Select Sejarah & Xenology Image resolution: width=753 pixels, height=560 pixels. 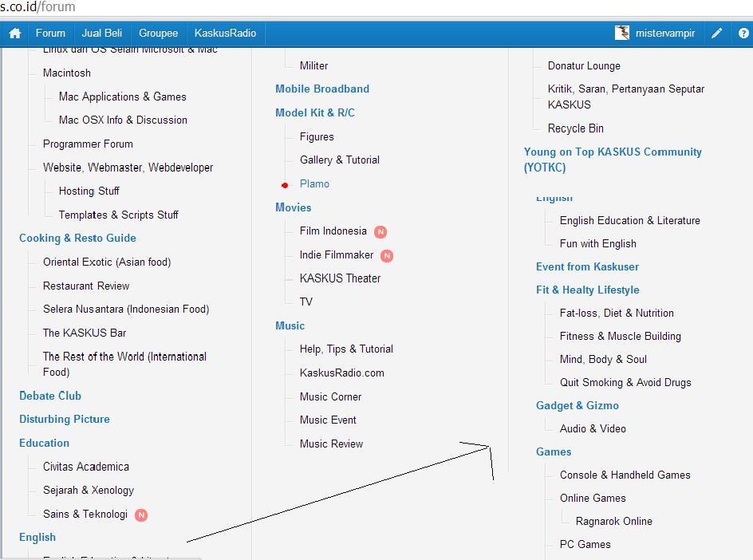click(x=89, y=491)
